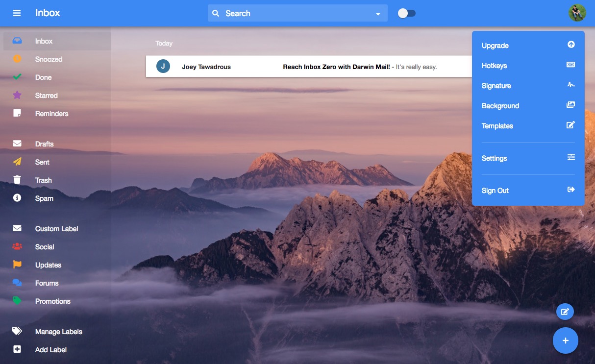Image resolution: width=595 pixels, height=364 pixels.
Task: Click the Promotions green tag icon
Action: tap(17, 301)
